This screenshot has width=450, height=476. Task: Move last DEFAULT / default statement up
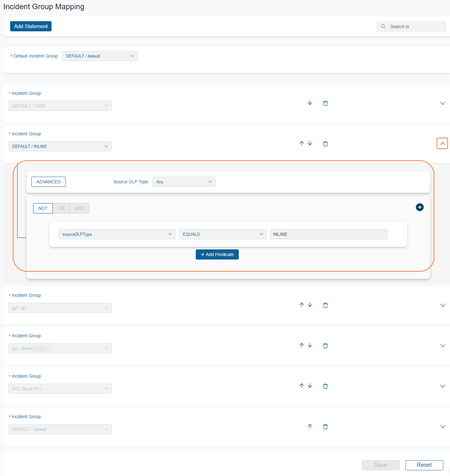310,426
